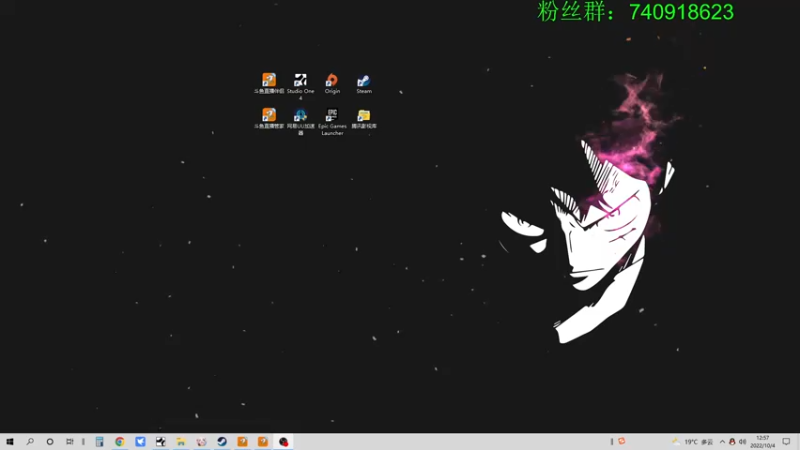Open the notification action center
This screenshot has width=800, height=450.
786,442
